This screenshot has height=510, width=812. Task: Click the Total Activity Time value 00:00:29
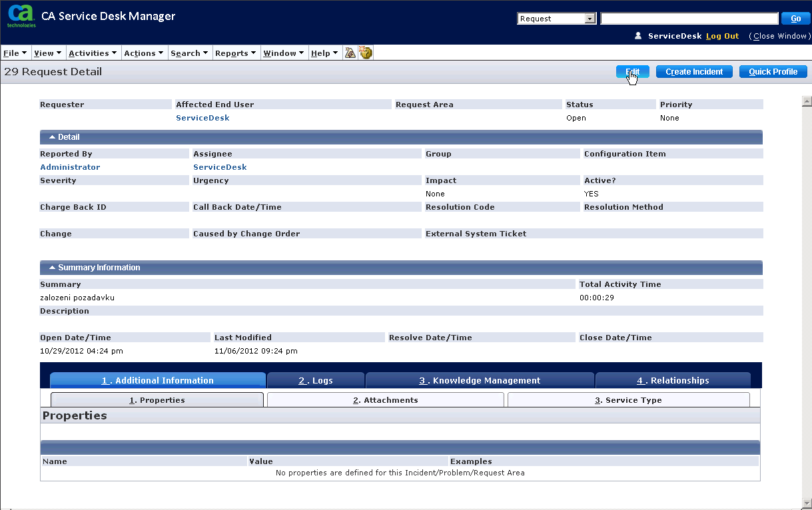597,298
